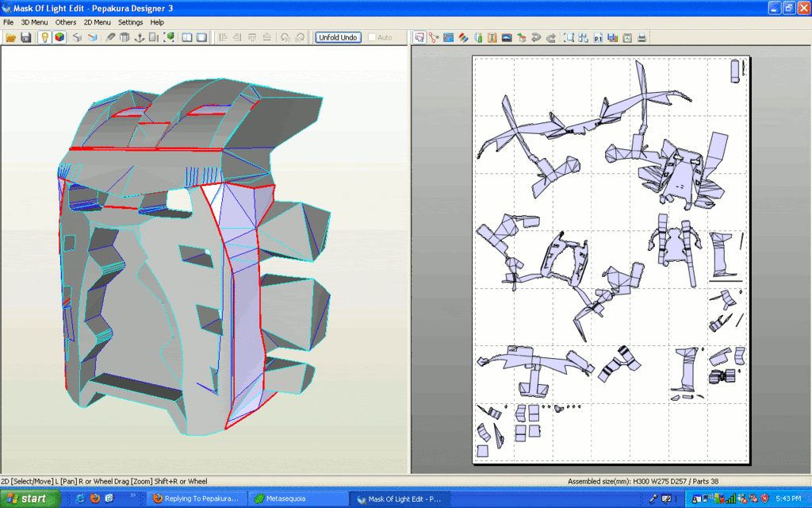Toggle the light bulb lighting icon
The height and width of the screenshot is (508, 812).
tap(44, 37)
